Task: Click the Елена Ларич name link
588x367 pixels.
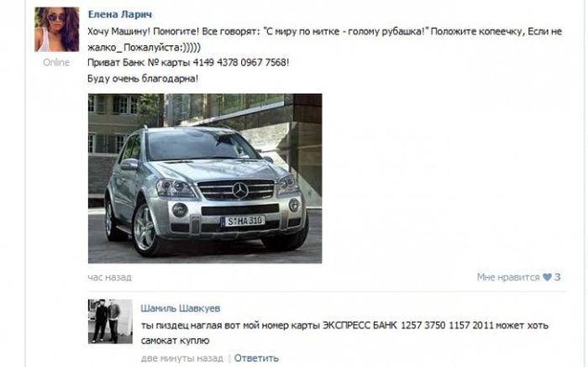Action: coord(120,14)
